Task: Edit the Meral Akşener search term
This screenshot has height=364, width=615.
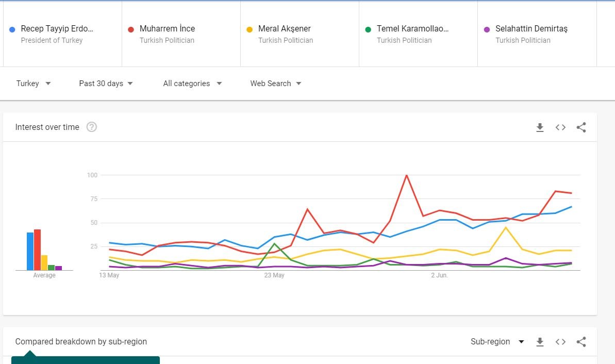Action: (284, 29)
